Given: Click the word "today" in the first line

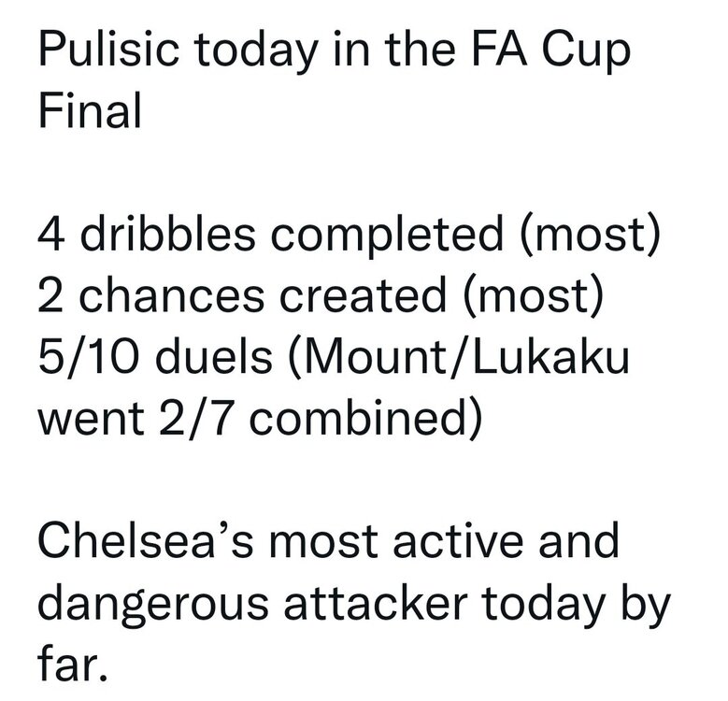Looking at the screenshot, I should tap(256, 51).
